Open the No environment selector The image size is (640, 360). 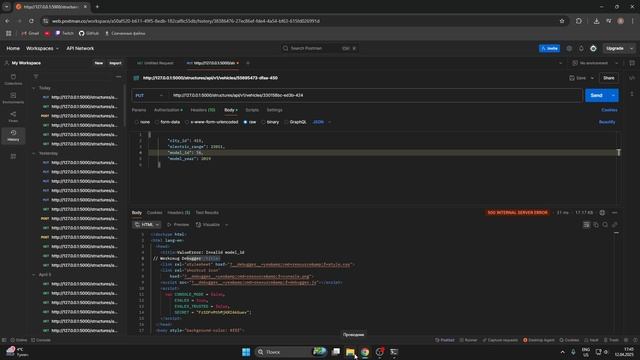595,63
